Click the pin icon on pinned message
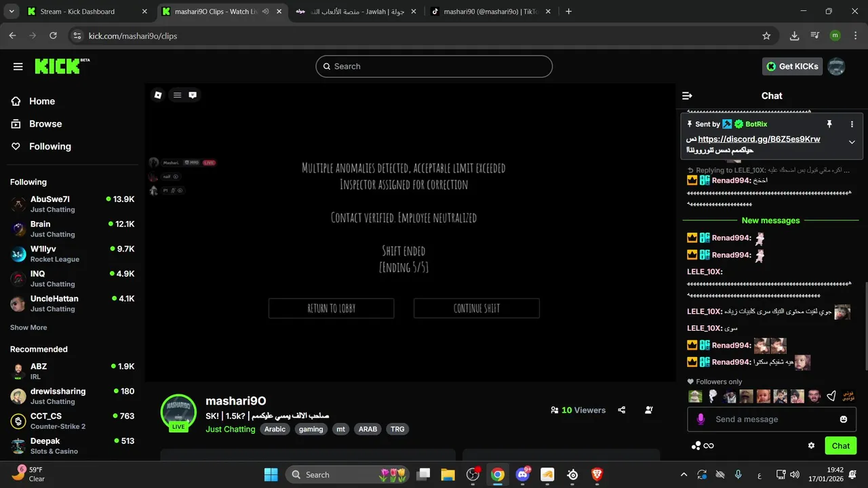This screenshot has height=488, width=868. pos(829,124)
